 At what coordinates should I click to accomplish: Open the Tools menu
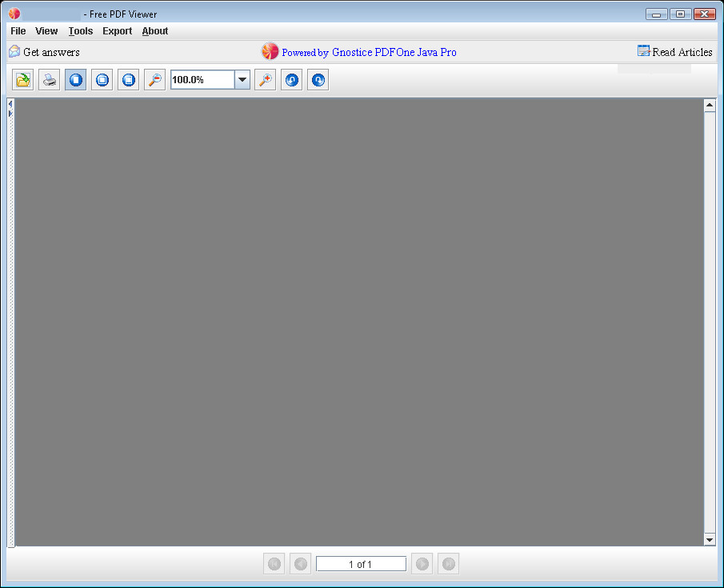coord(80,31)
